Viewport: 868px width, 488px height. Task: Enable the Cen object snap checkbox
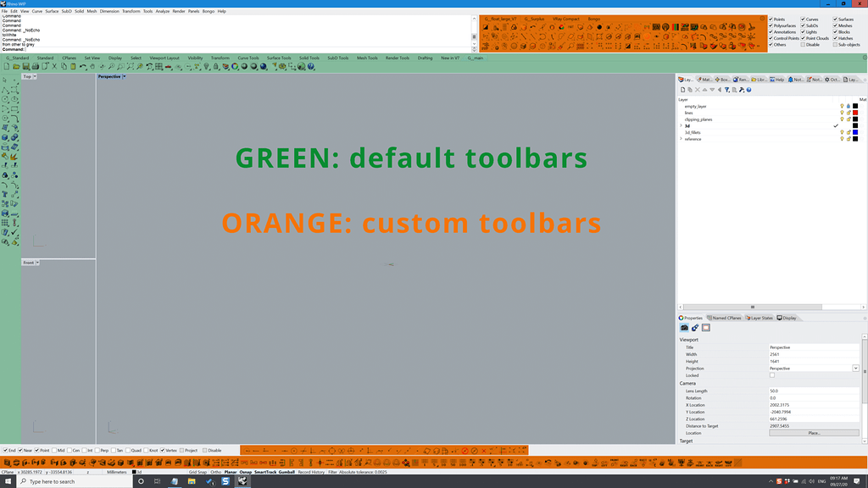click(70, 451)
